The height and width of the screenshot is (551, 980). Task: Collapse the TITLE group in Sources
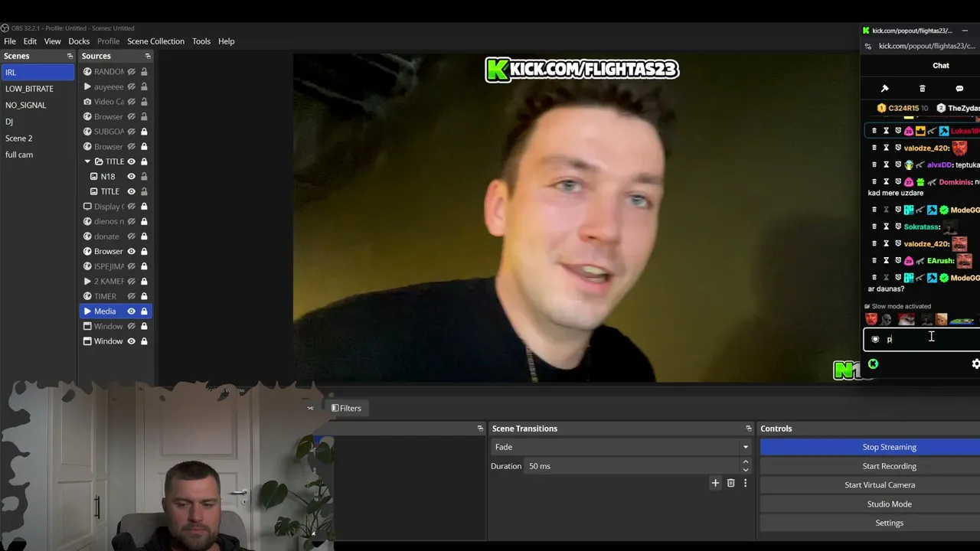coord(87,161)
